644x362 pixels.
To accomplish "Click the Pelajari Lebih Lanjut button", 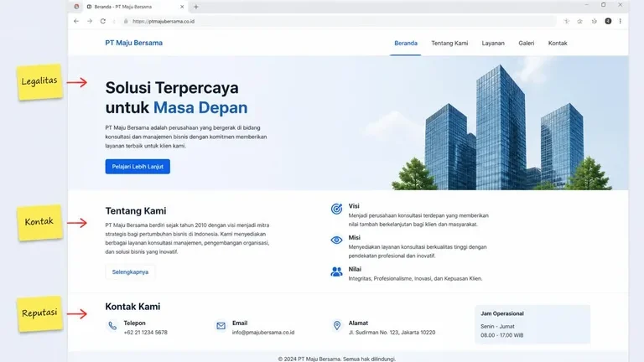I will pyautogui.click(x=138, y=167).
